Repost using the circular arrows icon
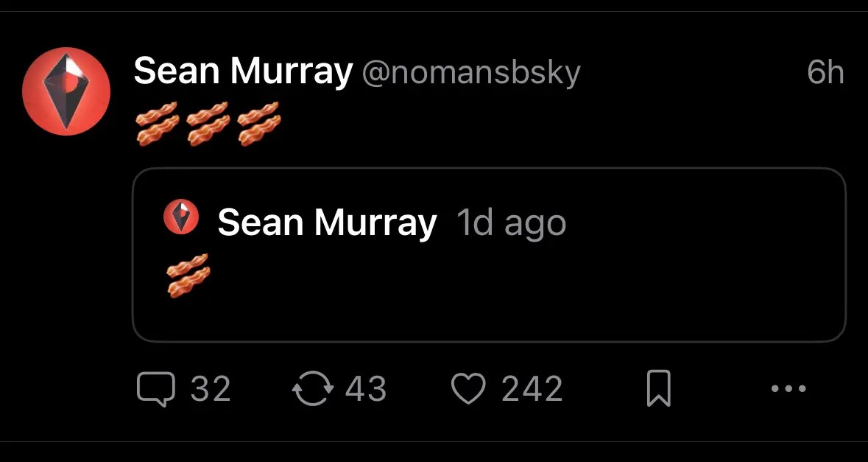 (x=314, y=389)
